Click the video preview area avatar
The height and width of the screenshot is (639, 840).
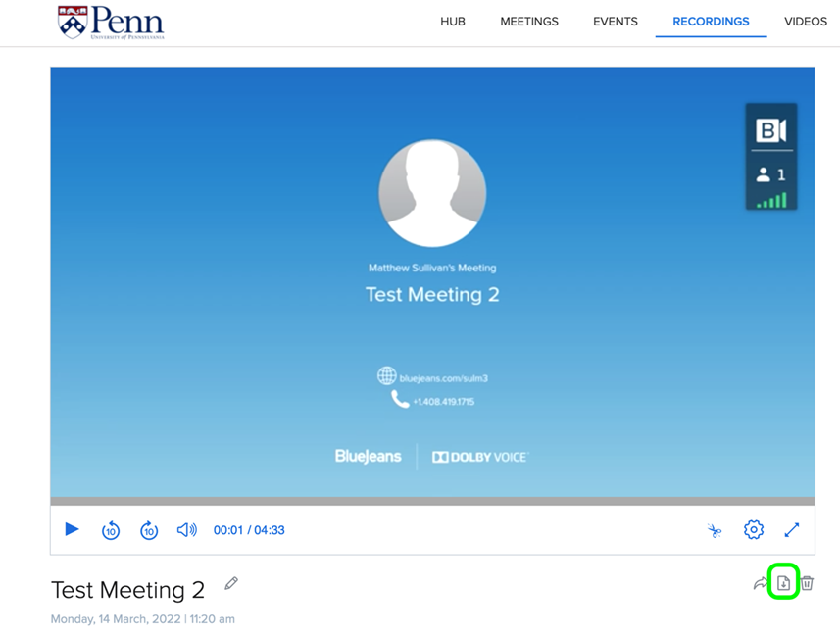(432, 193)
